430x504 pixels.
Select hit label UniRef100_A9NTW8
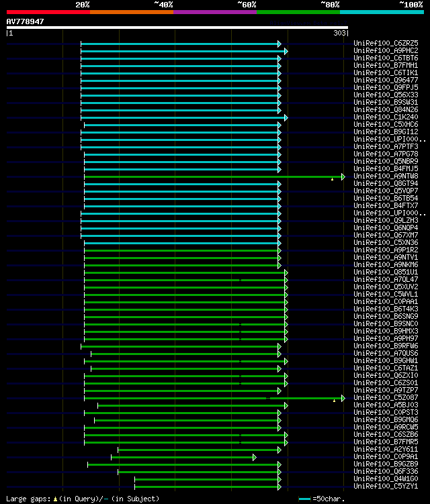tap(386, 176)
